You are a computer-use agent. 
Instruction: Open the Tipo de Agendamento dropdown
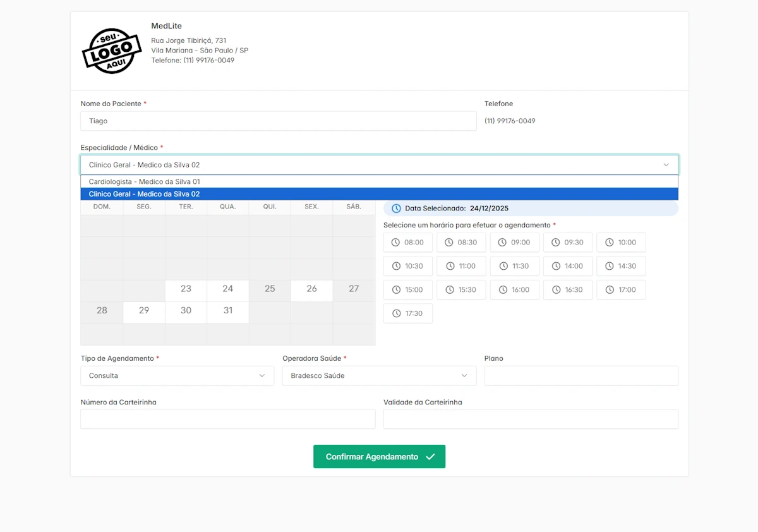[x=177, y=376]
